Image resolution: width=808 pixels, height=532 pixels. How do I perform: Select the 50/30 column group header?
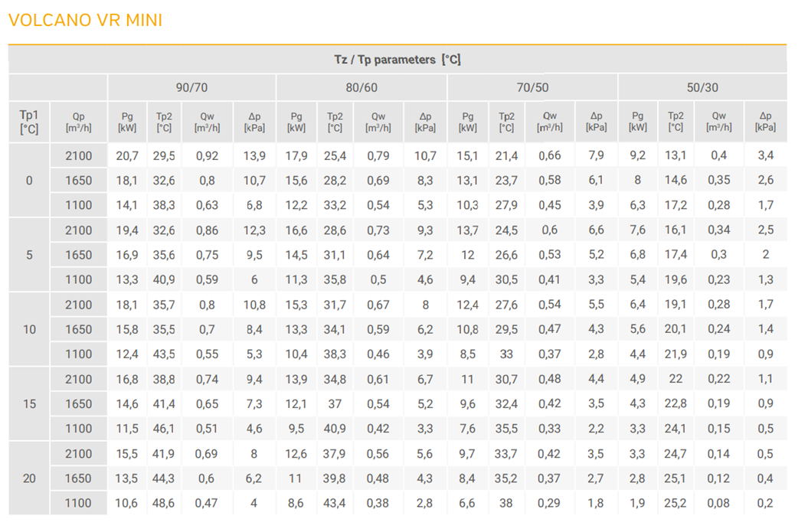click(702, 87)
